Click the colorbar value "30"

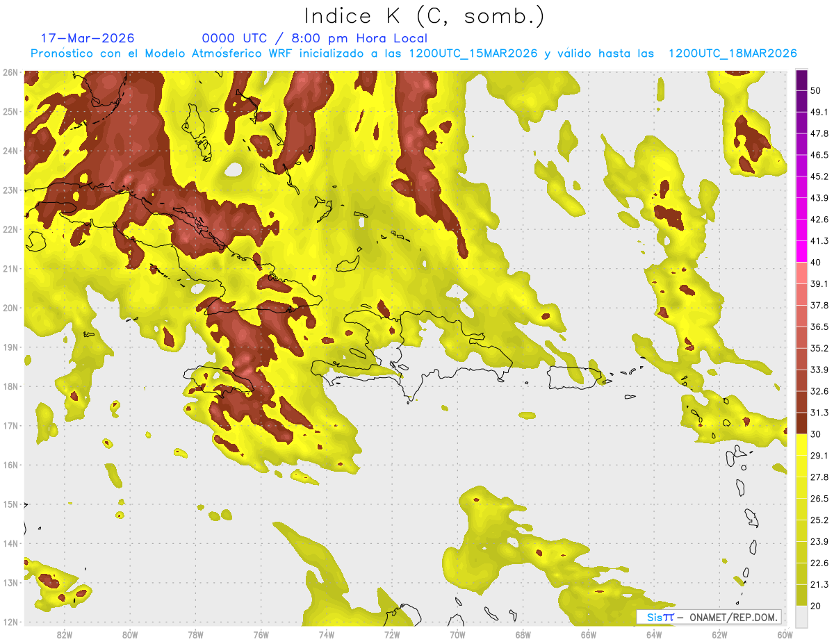coord(816,434)
